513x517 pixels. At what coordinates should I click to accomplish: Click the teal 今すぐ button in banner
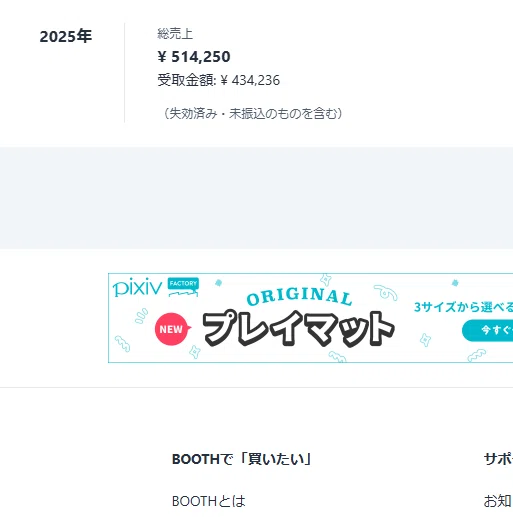pyautogui.click(x=487, y=330)
